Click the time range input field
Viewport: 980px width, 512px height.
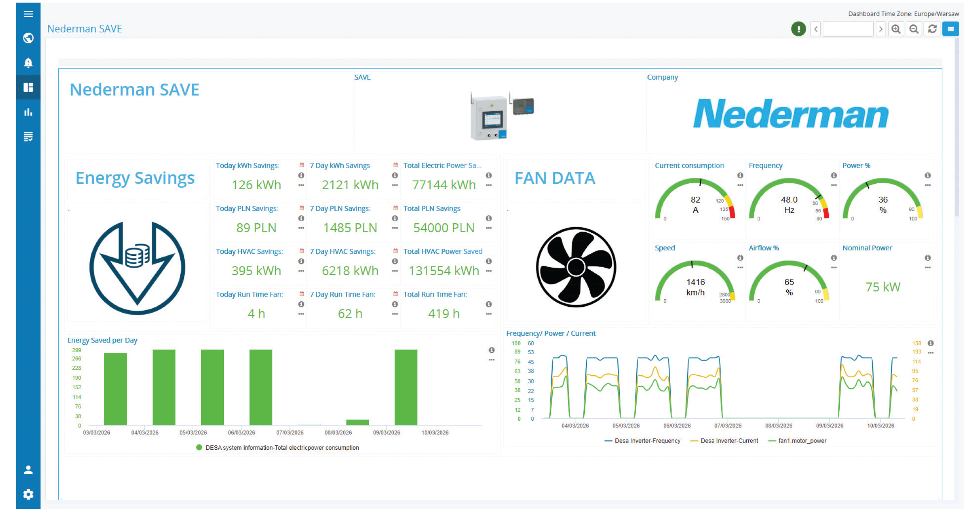click(x=848, y=29)
